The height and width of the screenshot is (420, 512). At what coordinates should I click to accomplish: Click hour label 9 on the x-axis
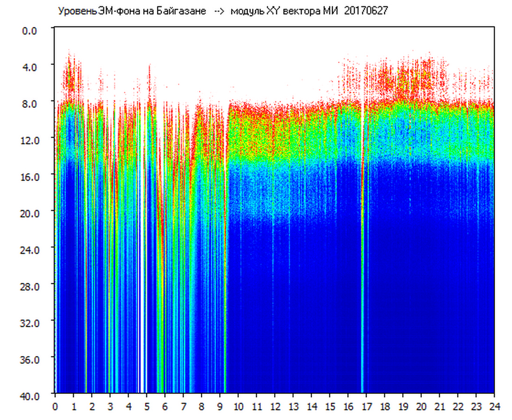coord(220,406)
